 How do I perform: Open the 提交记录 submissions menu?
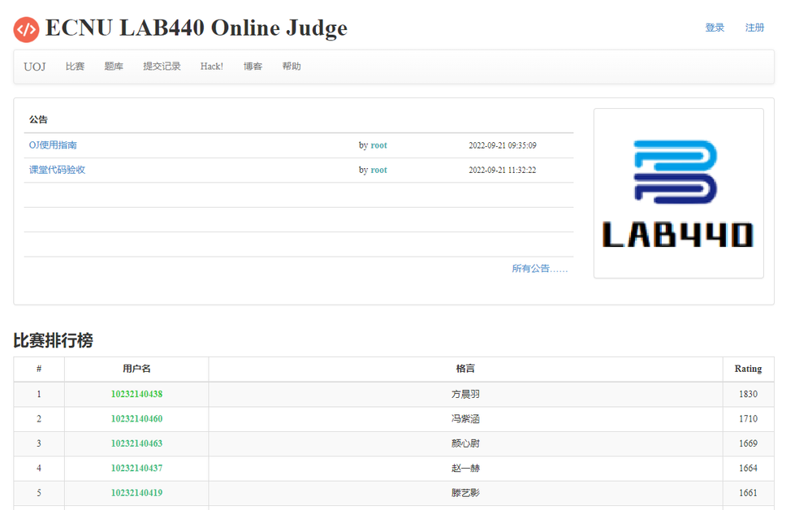pos(162,67)
